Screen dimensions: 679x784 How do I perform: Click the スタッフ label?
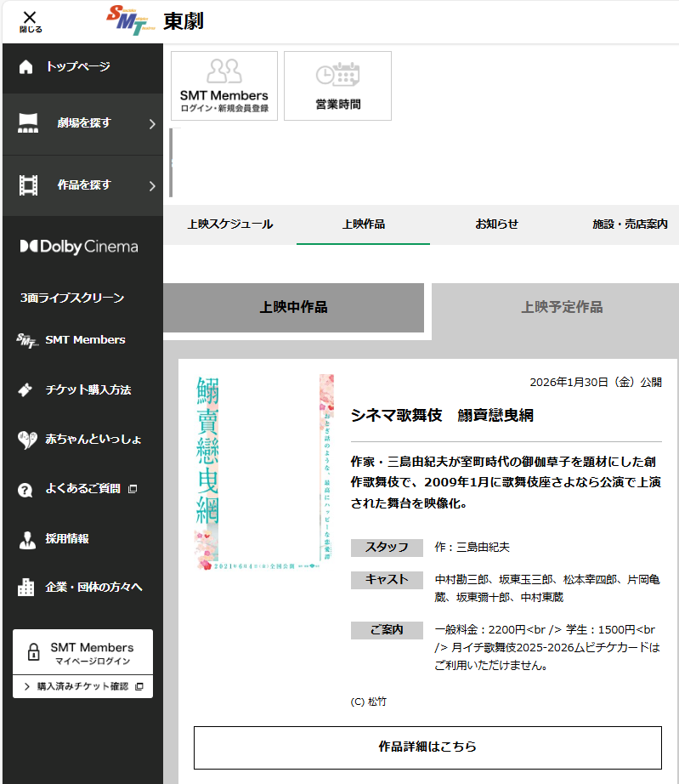tap(387, 548)
